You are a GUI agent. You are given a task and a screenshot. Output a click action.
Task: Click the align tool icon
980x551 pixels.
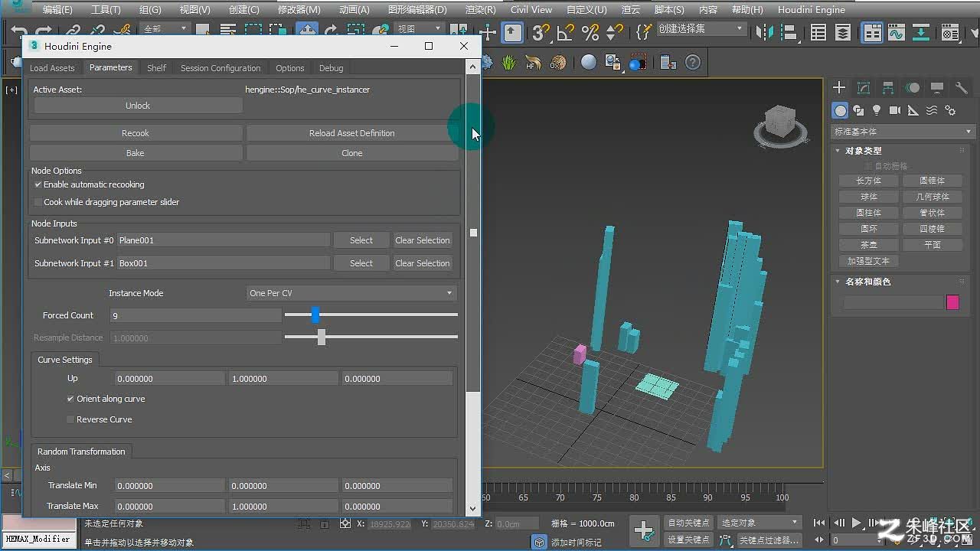tap(789, 32)
